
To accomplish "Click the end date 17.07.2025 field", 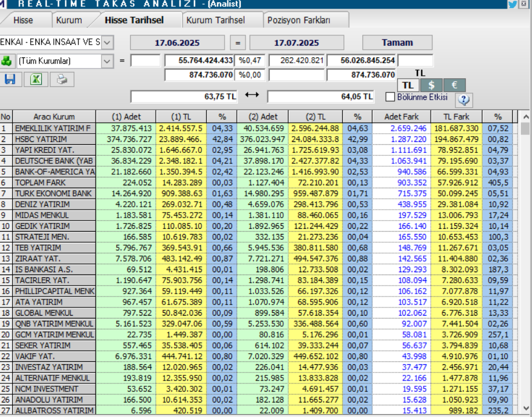I will click(296, 43).
